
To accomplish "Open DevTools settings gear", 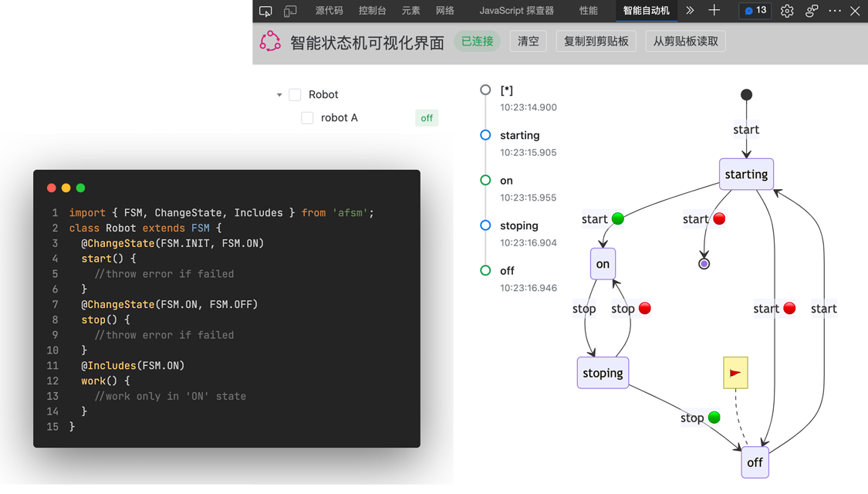I will [x=786, y=10].
